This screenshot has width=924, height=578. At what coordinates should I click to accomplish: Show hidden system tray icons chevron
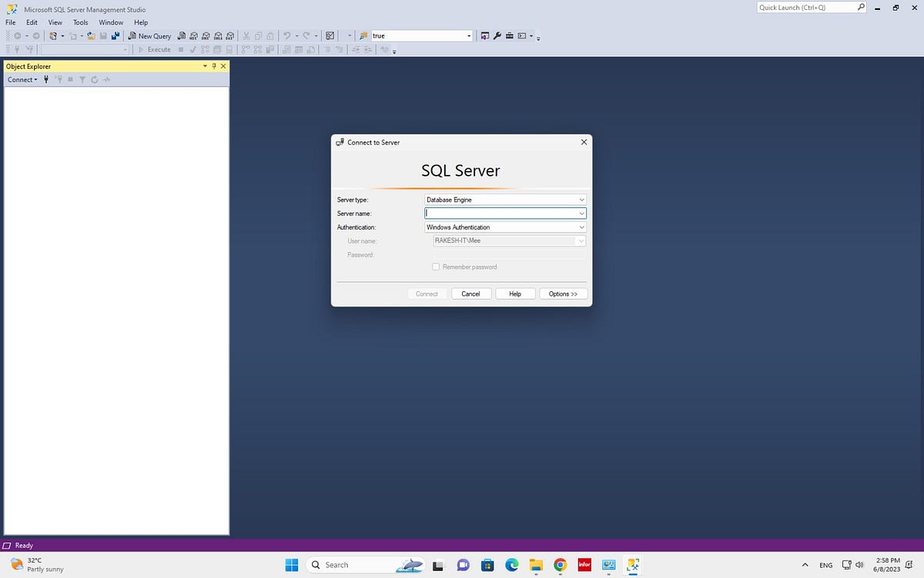coord(805,565)
